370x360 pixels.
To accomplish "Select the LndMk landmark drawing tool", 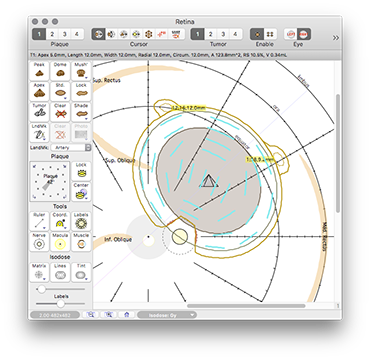I will 39,132.
